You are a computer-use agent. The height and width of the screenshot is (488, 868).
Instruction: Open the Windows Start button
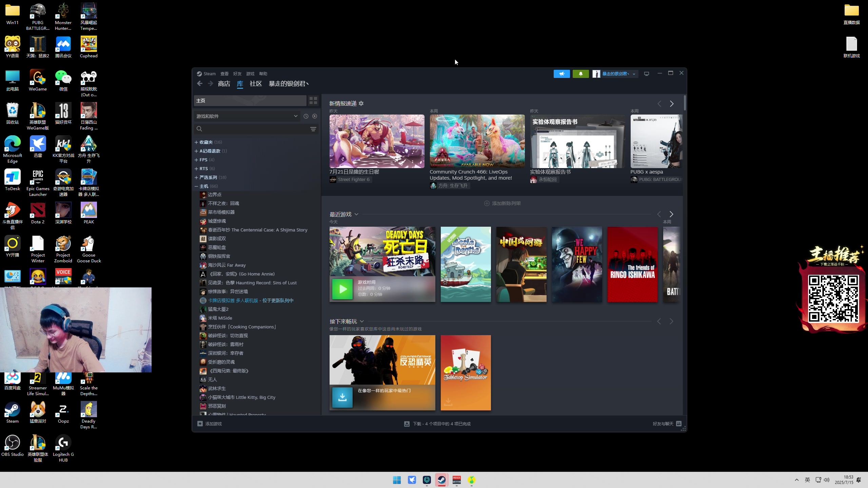[397, 480]
